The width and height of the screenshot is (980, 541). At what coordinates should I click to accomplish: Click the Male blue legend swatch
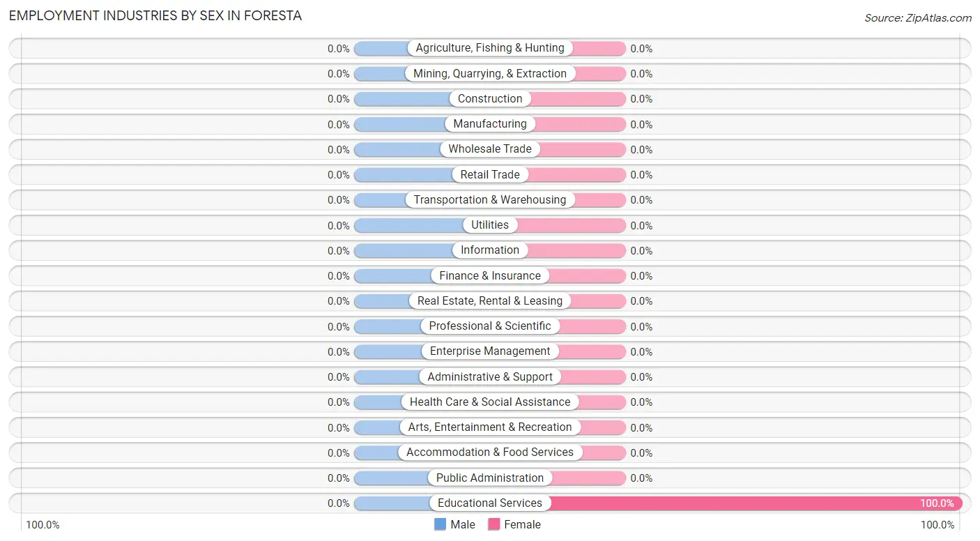(441, 524)
